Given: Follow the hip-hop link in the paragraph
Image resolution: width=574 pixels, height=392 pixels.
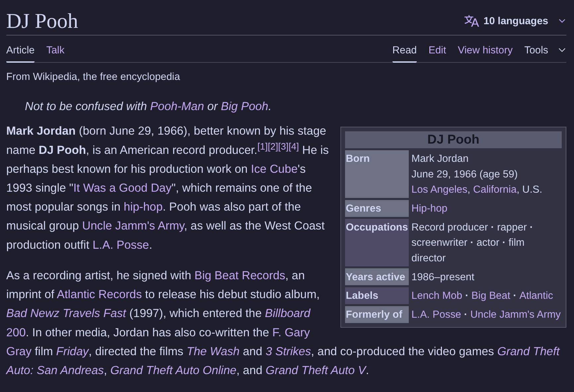Looking at the screenshot, I should tap(143, 207).
